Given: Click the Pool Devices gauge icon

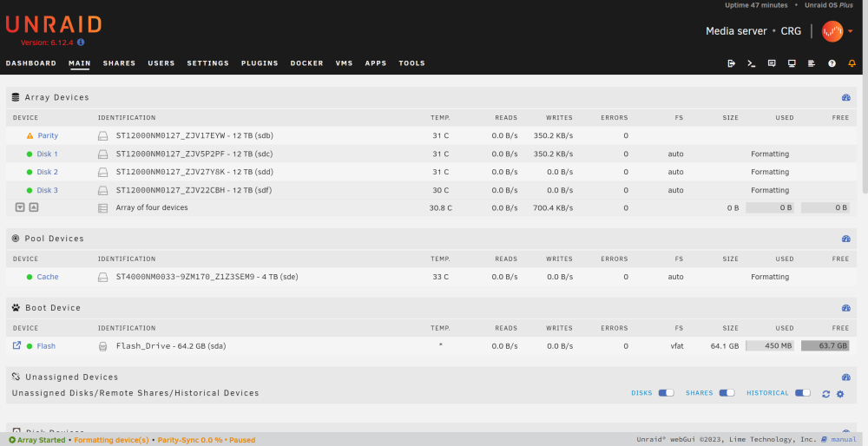Looking at the screenshot, I should point(845,239).
